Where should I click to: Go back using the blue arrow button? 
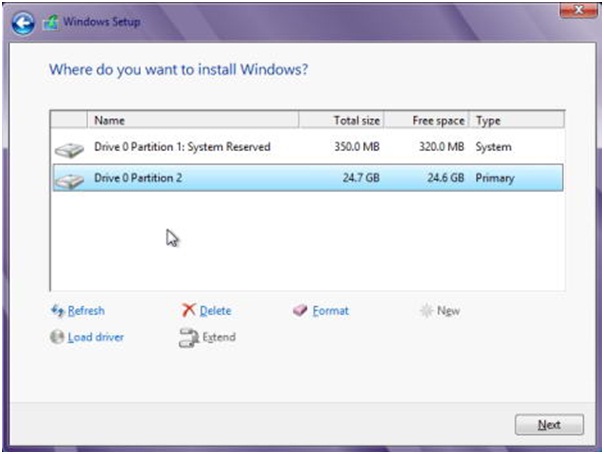23,23
